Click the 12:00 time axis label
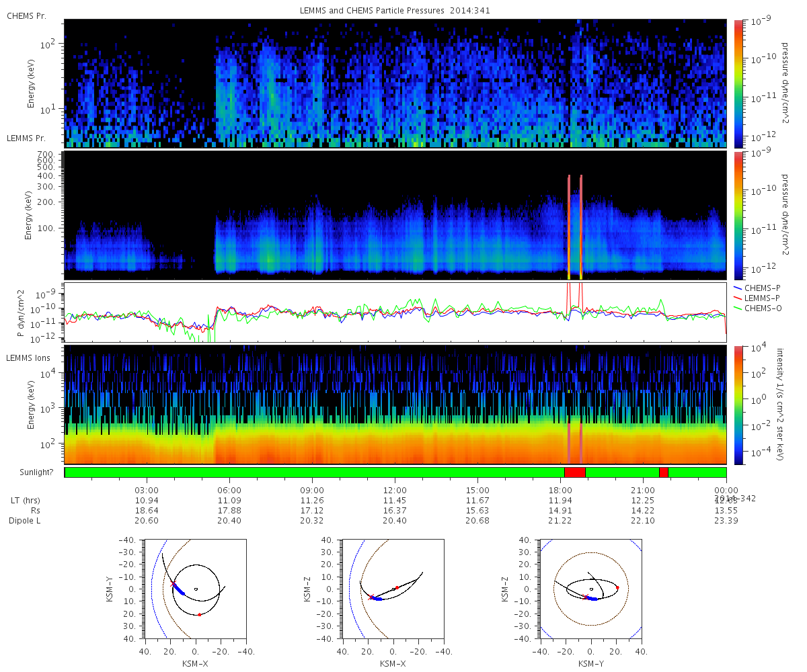807x672 pixels. (395, 490)
